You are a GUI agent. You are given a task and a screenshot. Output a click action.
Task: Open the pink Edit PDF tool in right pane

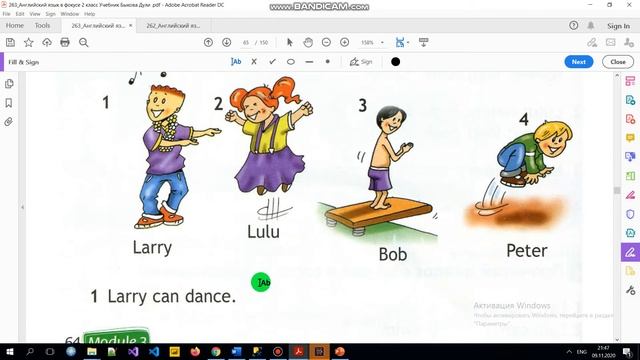(630, 81)
